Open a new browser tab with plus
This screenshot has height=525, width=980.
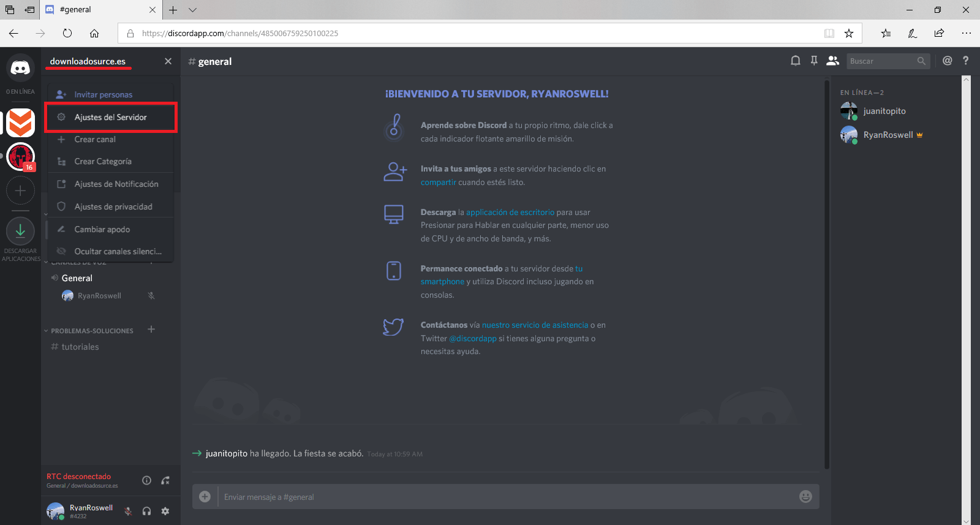(x=173, y=10)
